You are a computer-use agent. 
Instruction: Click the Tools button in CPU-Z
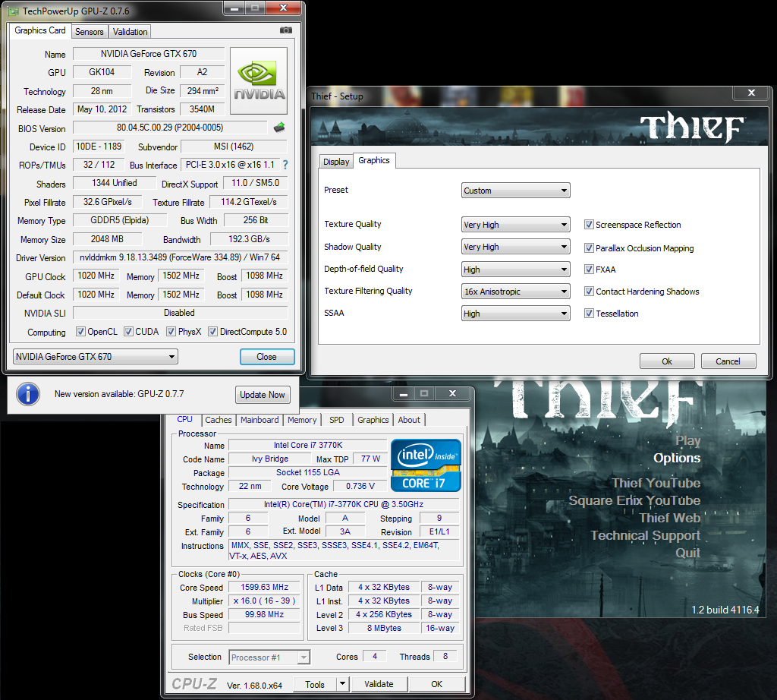(x=315, y=684)
